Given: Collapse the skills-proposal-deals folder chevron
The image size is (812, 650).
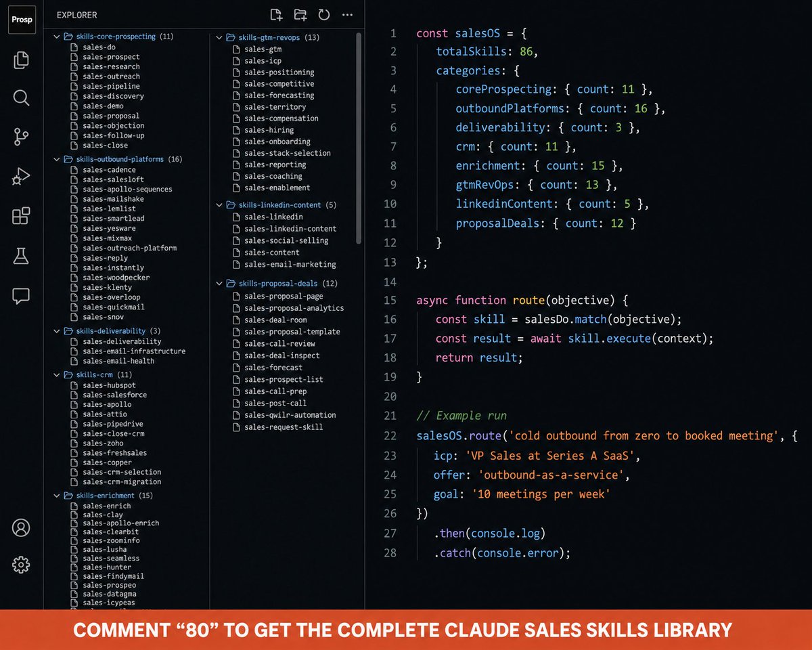Looking at the screenshot, I should pyautogui.click(x=219, y=284).
